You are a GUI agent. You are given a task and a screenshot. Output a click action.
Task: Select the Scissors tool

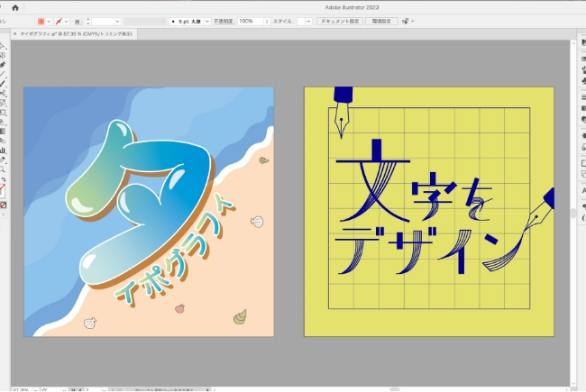pos(3,94)
